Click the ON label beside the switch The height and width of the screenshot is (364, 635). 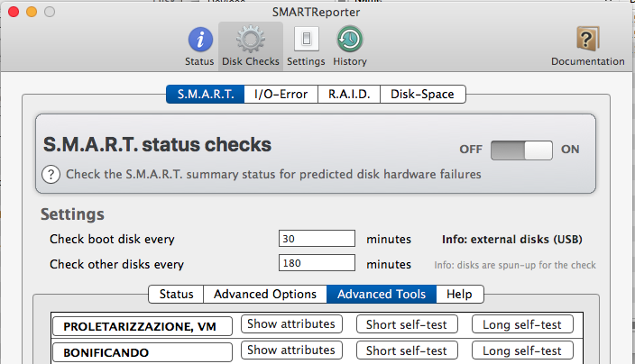(x=570, y=150)
